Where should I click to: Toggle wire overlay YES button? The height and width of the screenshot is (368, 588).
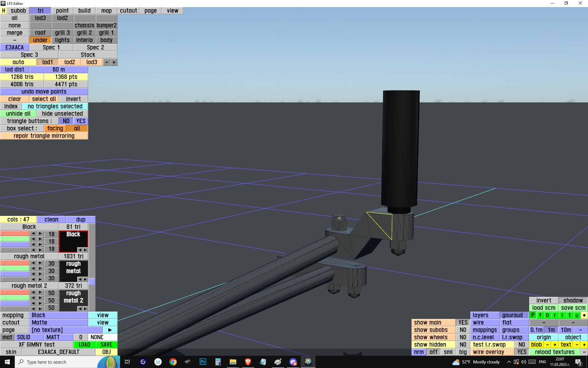[522, 352]
